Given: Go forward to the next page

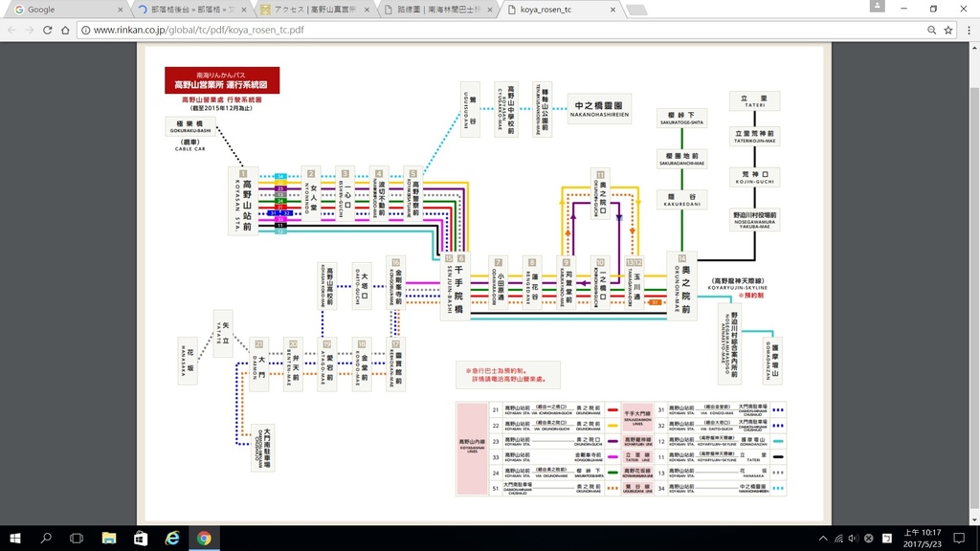Looking at the screenshot, I should (30, 30).
